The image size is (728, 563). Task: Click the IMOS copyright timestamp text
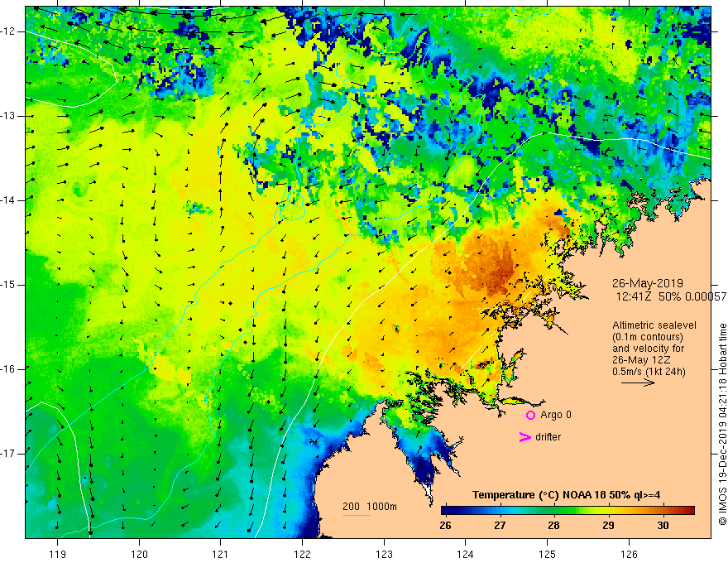click(722, 425)
